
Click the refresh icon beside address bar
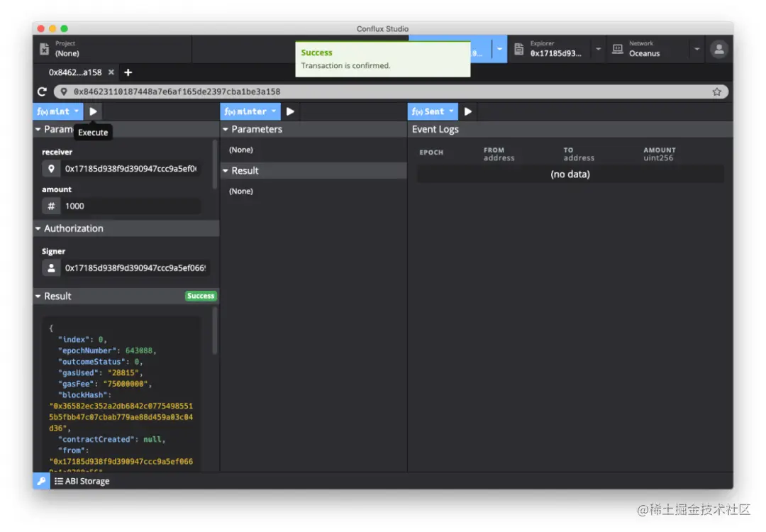pyautogui.click(x=43, y=92)
